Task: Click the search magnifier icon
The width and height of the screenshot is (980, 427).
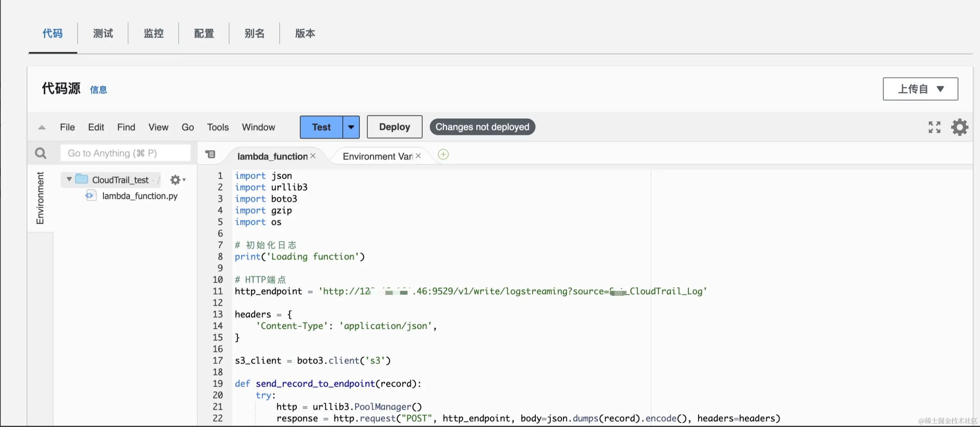Action: coord(40,153)
